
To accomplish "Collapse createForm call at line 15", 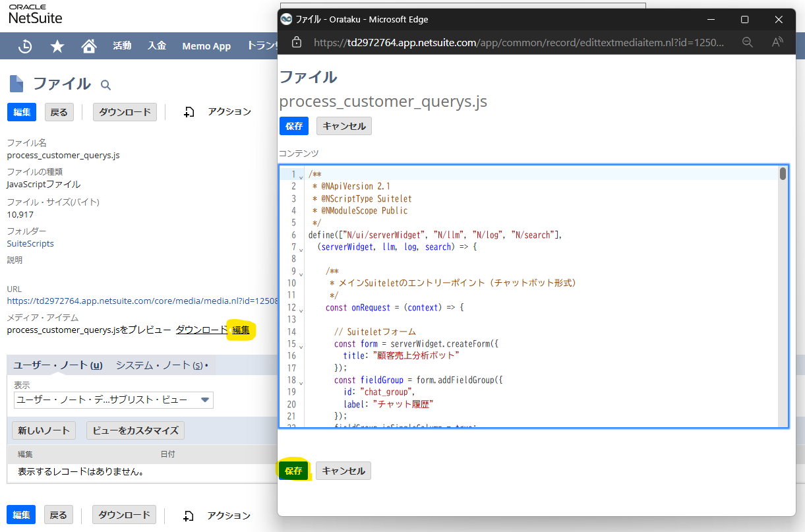I will [x=301, y=345].
